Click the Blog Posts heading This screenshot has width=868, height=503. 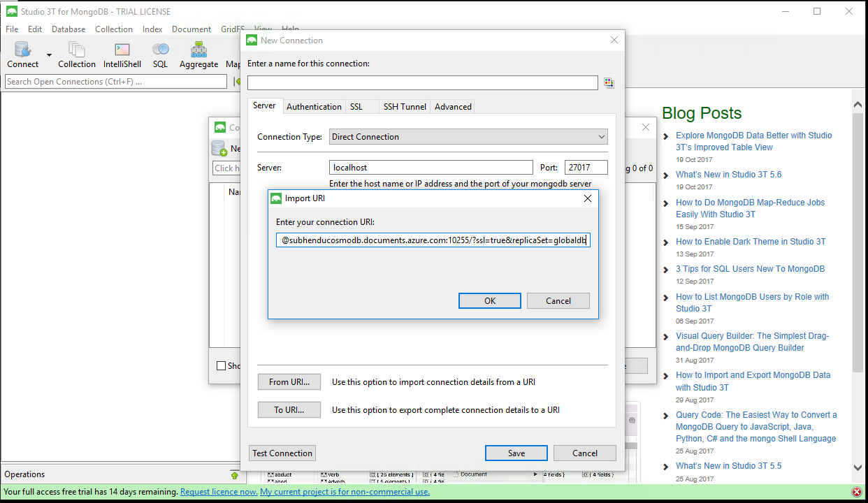[702, 113]
